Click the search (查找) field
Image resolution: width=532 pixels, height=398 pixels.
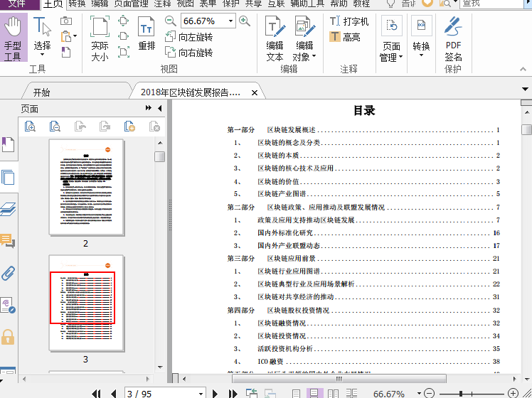(x=492, y=4)
